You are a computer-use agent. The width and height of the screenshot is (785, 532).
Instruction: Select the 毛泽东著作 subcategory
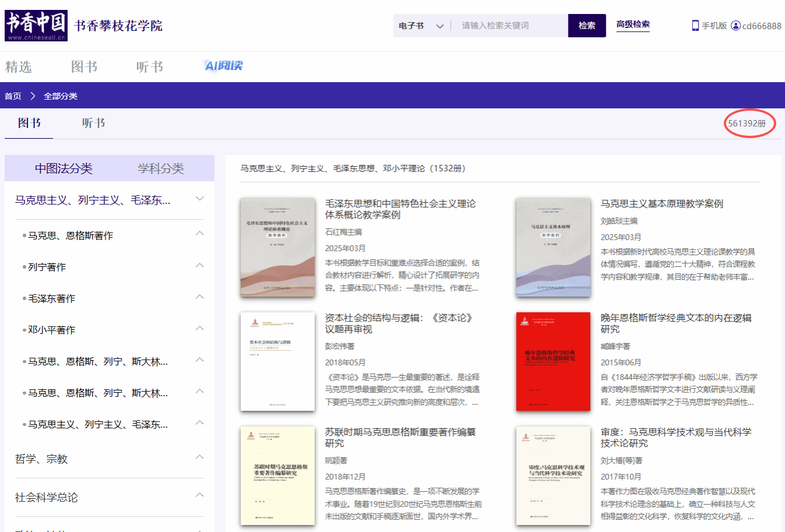[x=52, y=298]
